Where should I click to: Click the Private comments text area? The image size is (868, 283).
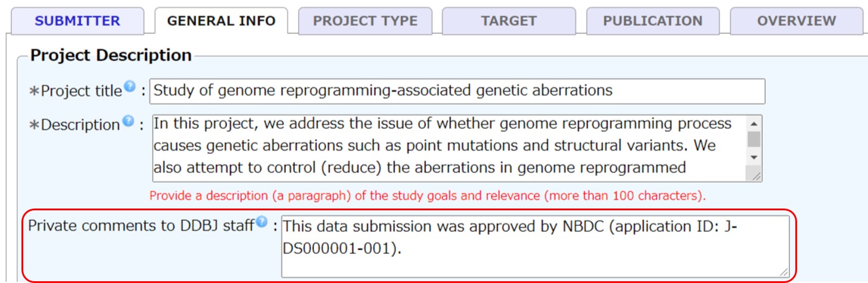[x=534, y=246]
